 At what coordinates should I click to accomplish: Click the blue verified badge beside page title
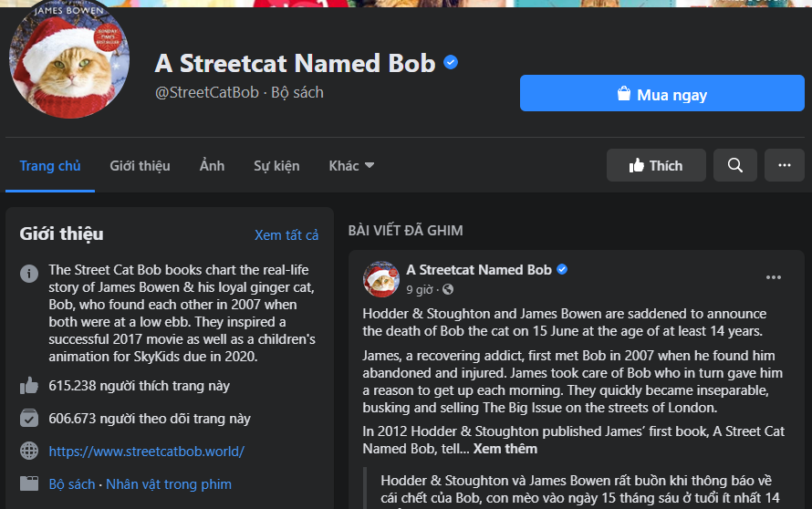pyautogui.click(x=451, y=63)
